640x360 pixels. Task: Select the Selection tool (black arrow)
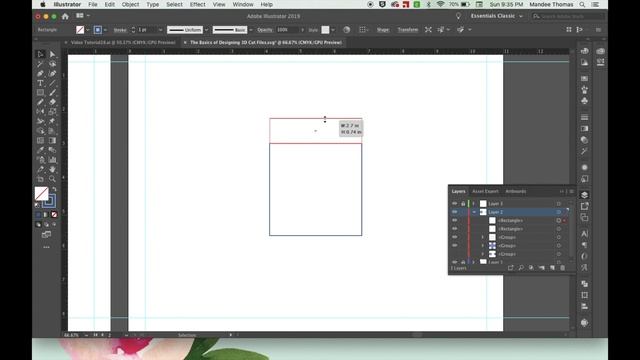pyautogui.click(x=40, y=54)
